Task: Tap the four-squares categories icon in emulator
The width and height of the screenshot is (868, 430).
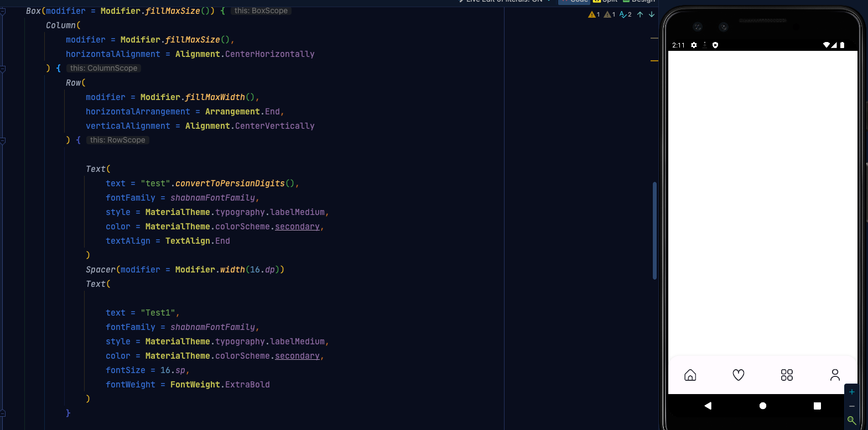Action: click(x=787, y=375)
